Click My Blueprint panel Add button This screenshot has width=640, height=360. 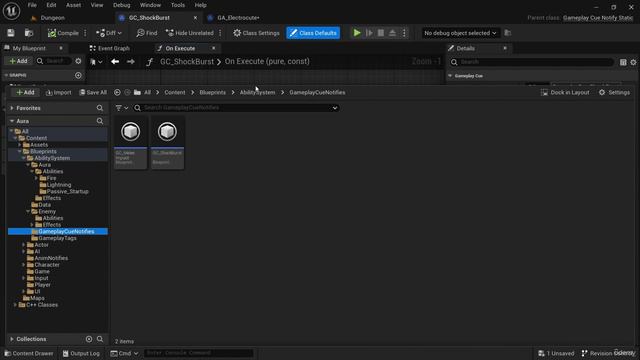(x=18, y=61)
